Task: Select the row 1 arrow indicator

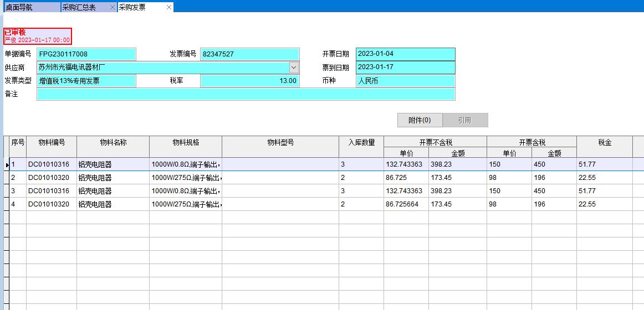Action: click(7, 165)
